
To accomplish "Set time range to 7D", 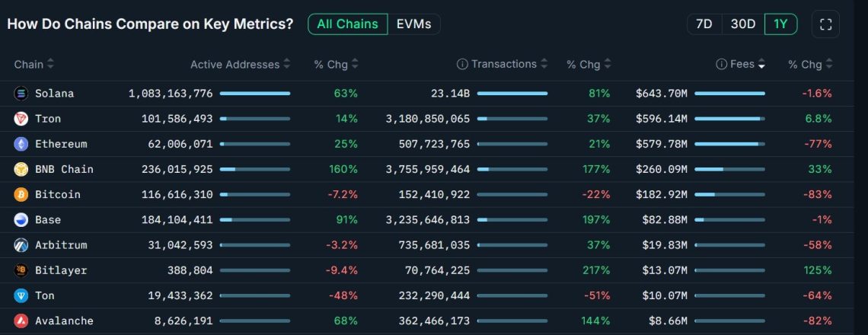I will click(x=704, y=24).
